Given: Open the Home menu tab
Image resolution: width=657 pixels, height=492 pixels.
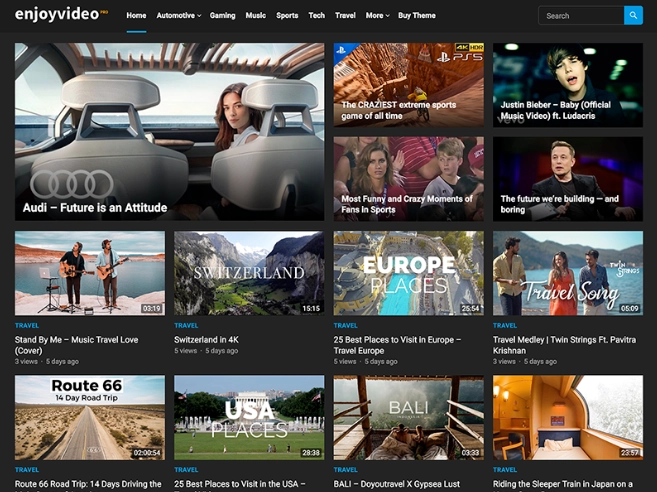Looking at the screenshot, I should point(136,16).
